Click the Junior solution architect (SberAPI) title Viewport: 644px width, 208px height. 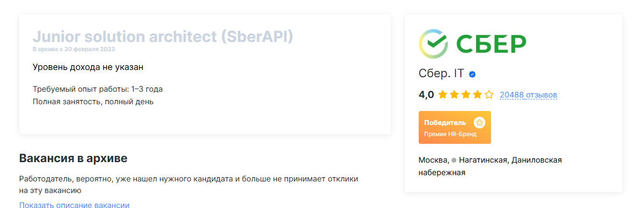(163, 37)
